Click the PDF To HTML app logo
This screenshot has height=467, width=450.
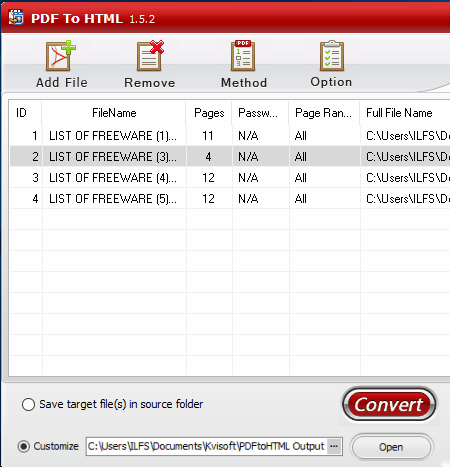click(16, 17)
